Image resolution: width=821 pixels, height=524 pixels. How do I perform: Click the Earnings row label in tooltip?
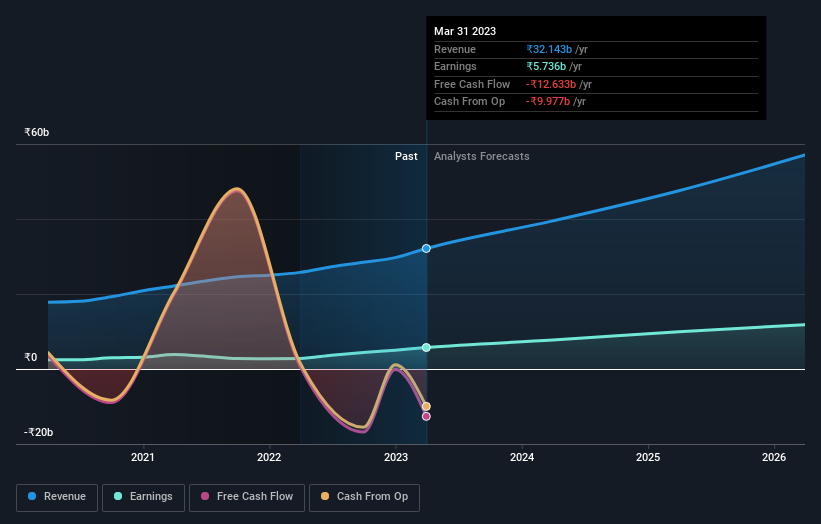(455, 66)
